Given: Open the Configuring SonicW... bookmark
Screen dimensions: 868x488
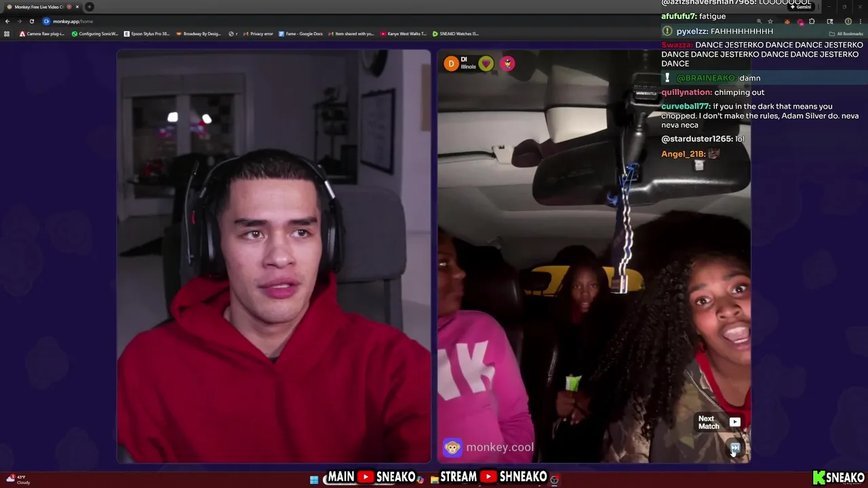Looking at the screenshot, I should point(95,33).
